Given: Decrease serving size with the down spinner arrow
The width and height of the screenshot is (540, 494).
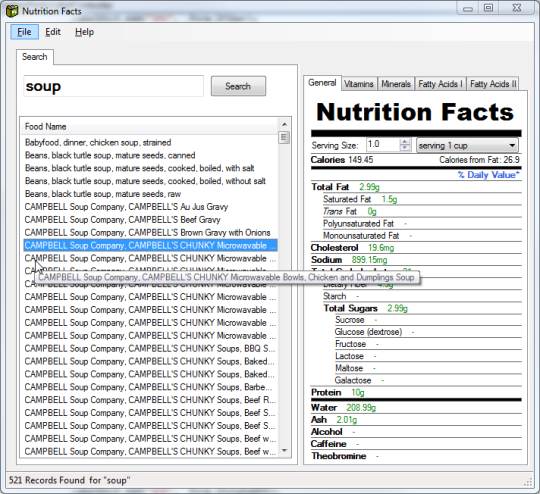Looking at the screenshot, I should pos(405,148).
